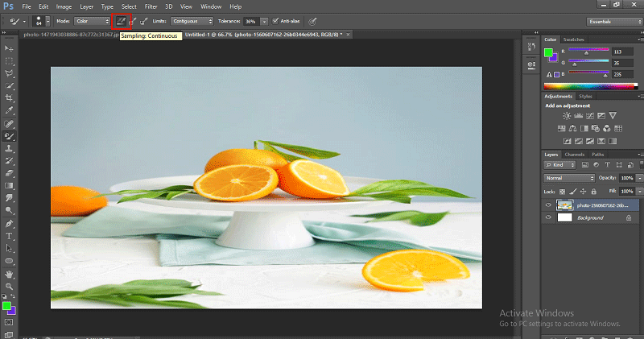Open the tool preset picker arrow

24,22
